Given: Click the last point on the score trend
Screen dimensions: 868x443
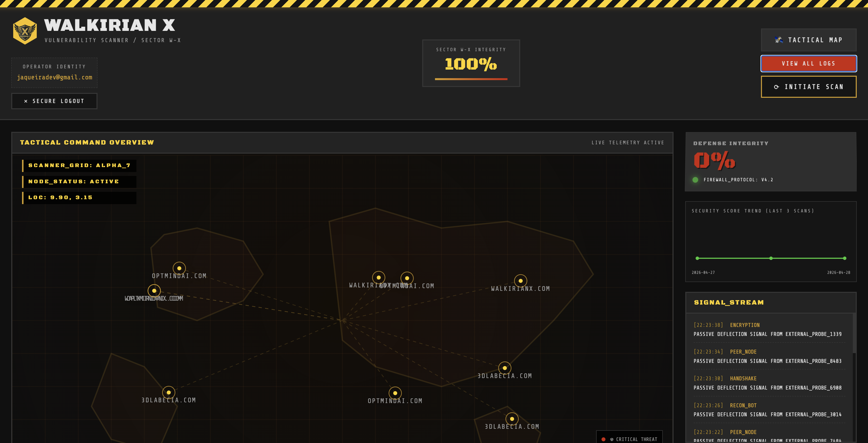Looking at the screenshot, I should (844, 258).
